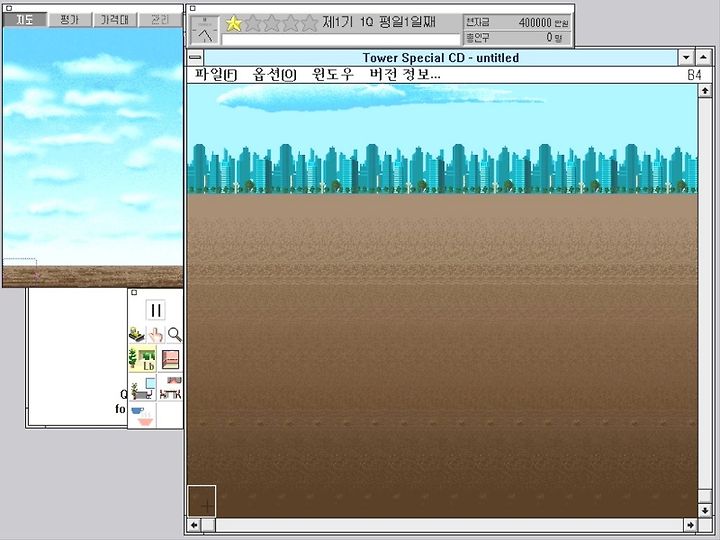
Task: Open the Tower Special CD system menu box
Action: click(x=195, y=57)
